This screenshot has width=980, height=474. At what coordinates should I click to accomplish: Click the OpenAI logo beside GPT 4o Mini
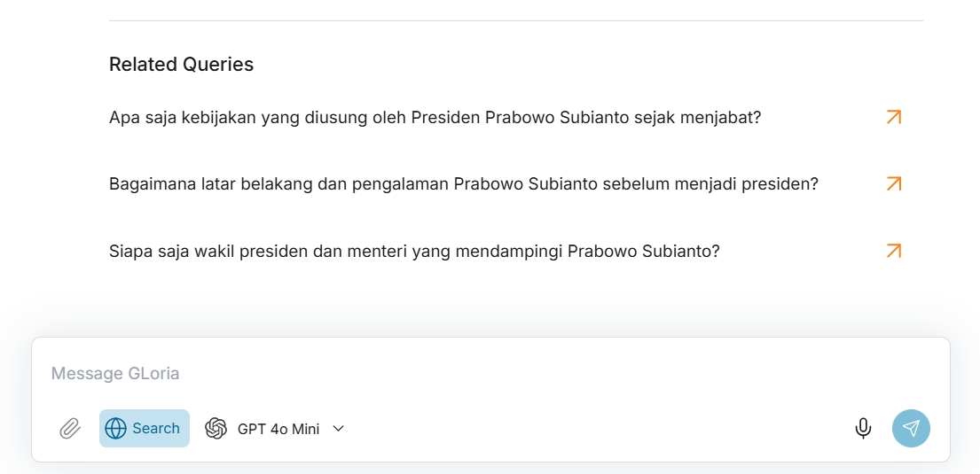(x=216, y=429)
